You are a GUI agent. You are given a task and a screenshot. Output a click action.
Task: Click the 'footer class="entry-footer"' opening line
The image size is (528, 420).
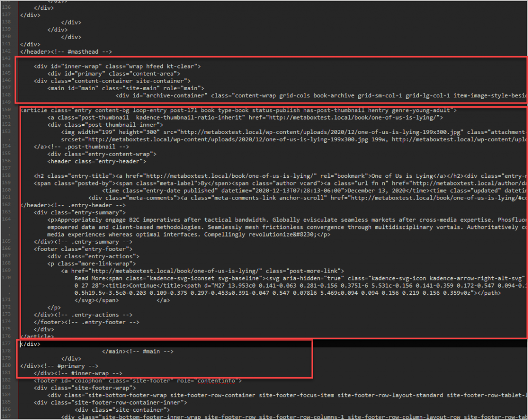[83, 249]
